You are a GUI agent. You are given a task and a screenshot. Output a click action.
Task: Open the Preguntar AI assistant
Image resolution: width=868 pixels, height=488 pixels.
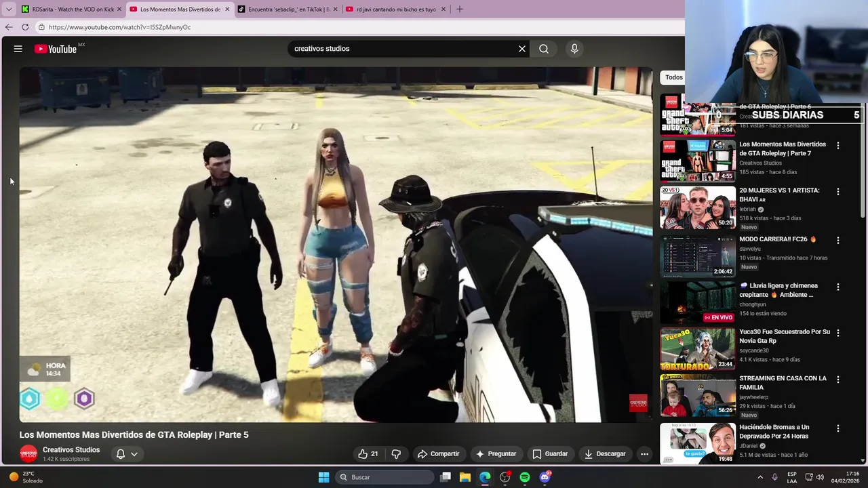click(496, 454)
